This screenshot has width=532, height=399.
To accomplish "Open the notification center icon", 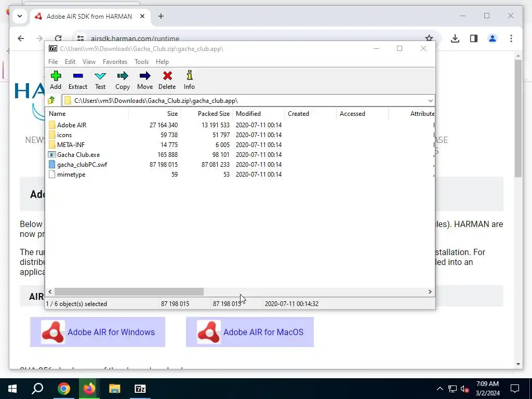I will [515, 389].
